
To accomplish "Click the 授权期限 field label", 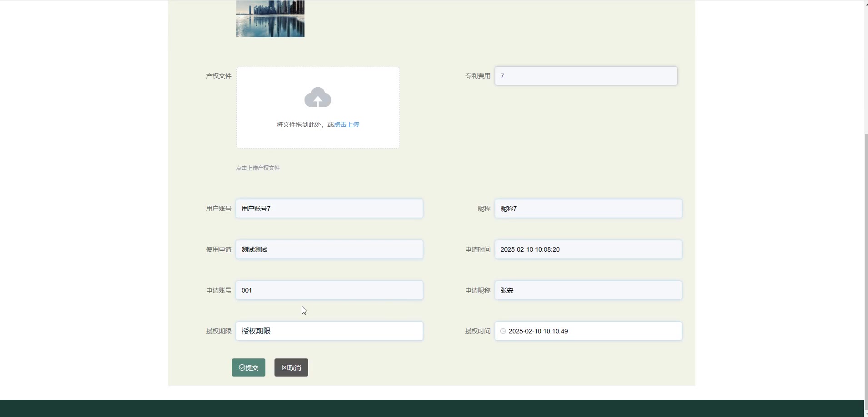I will point(219,331).
